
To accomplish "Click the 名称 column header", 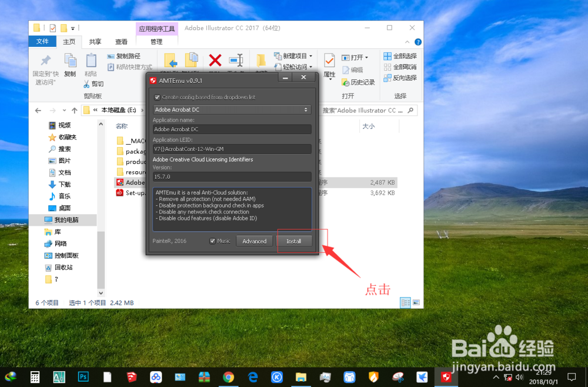I will click(122, 126).
